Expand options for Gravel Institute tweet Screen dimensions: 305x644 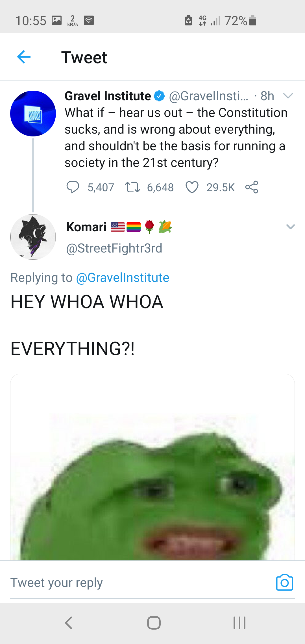coord(288,96)
